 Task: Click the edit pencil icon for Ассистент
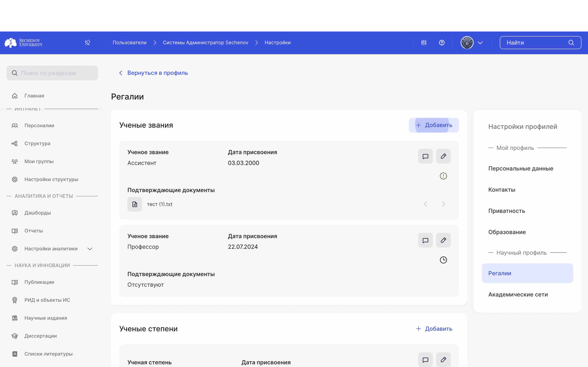click(443, 156)
